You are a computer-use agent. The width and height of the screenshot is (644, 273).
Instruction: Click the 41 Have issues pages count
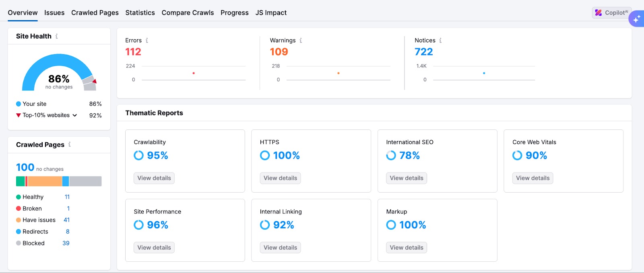click(67, 220)
